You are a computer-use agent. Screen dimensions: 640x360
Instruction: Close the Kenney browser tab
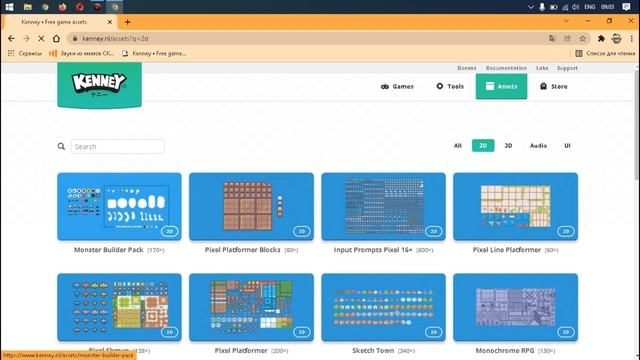[110, 22]
